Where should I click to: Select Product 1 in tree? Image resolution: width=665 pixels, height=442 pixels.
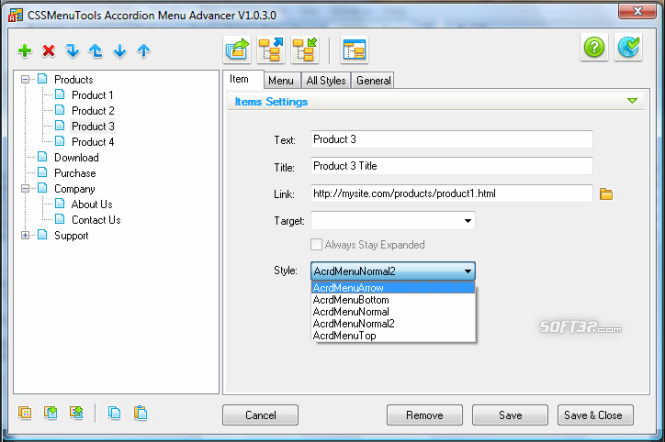(x=92, y=95)
